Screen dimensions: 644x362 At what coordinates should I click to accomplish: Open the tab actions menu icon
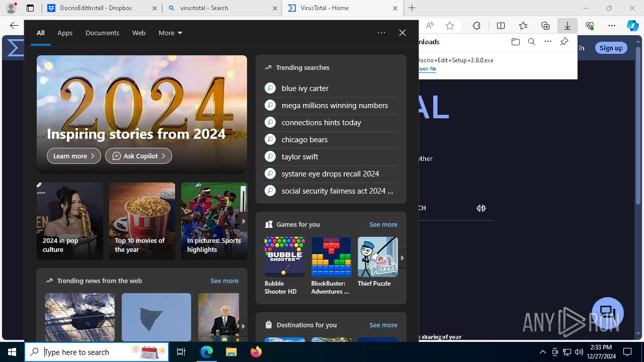click(30, 8)
